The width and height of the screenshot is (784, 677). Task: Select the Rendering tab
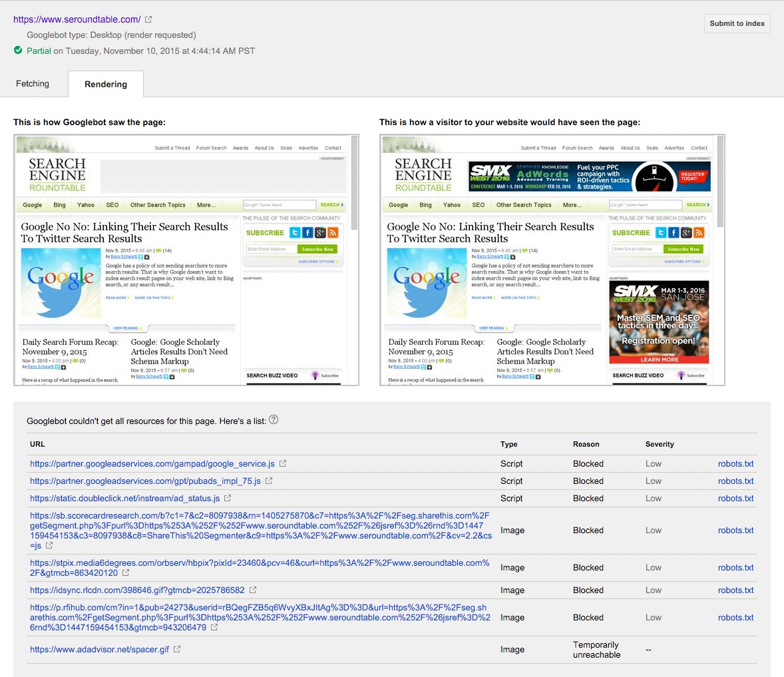[x=105, y=84]
